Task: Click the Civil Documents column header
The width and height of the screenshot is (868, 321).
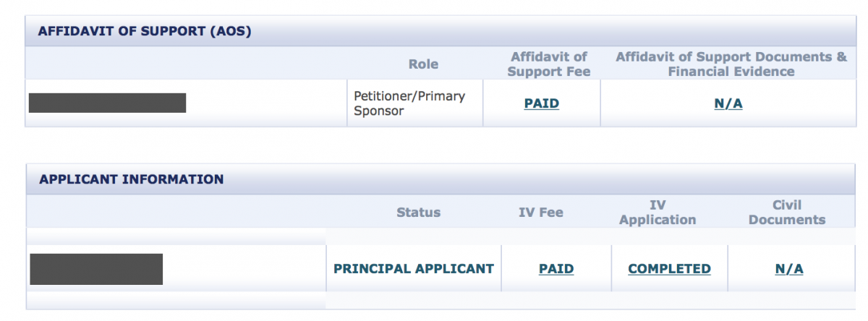Action: 787,213
